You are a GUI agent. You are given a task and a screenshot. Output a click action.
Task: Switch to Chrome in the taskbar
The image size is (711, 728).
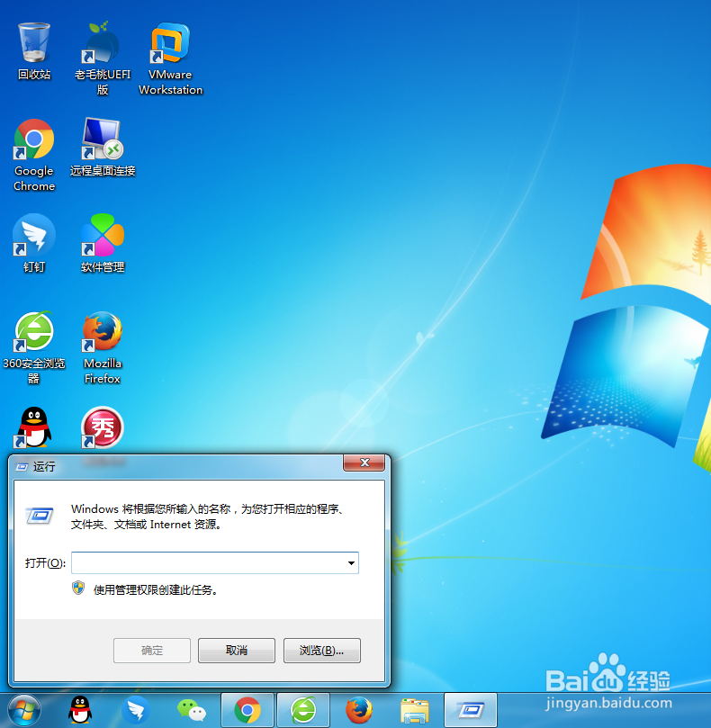click(x=247, y=710)
